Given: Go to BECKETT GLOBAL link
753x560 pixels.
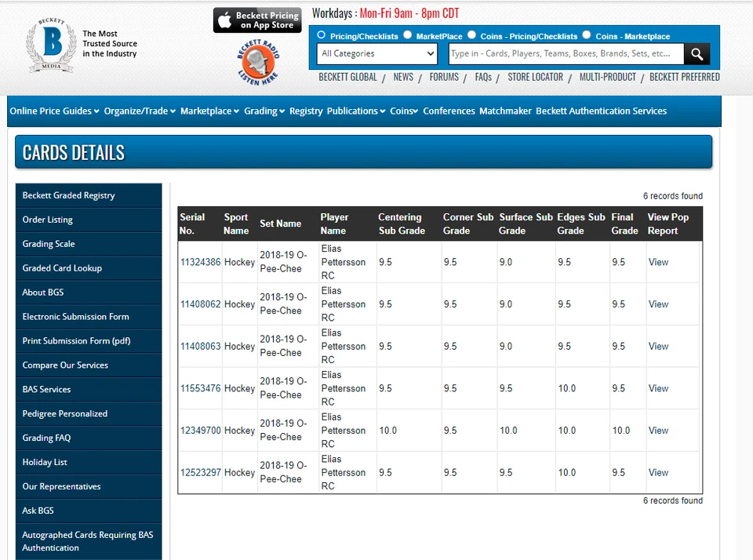Looking at the screenshot, I should (x=347, y=77).
